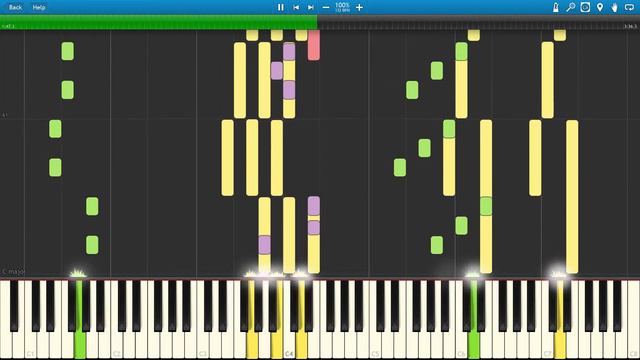The image size is (640, 360).
Task: Decrease playback speed with the minus button
Action: tap(326, 7)
